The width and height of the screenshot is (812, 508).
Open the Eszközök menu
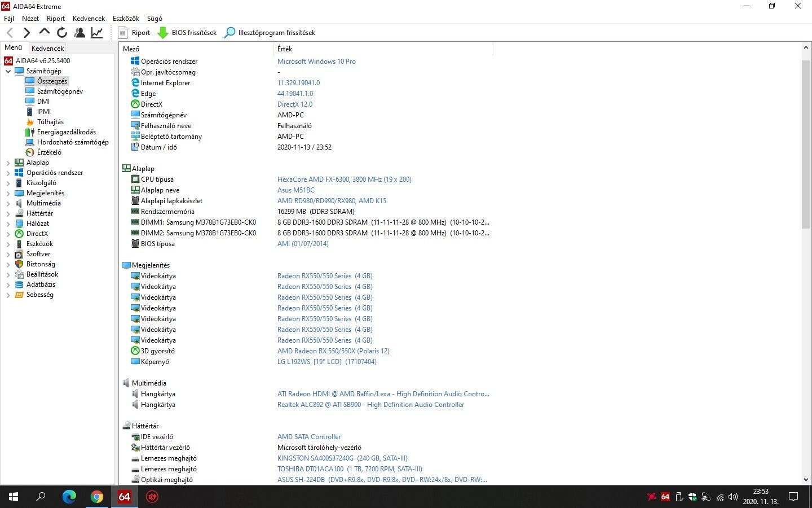[126, 19]
